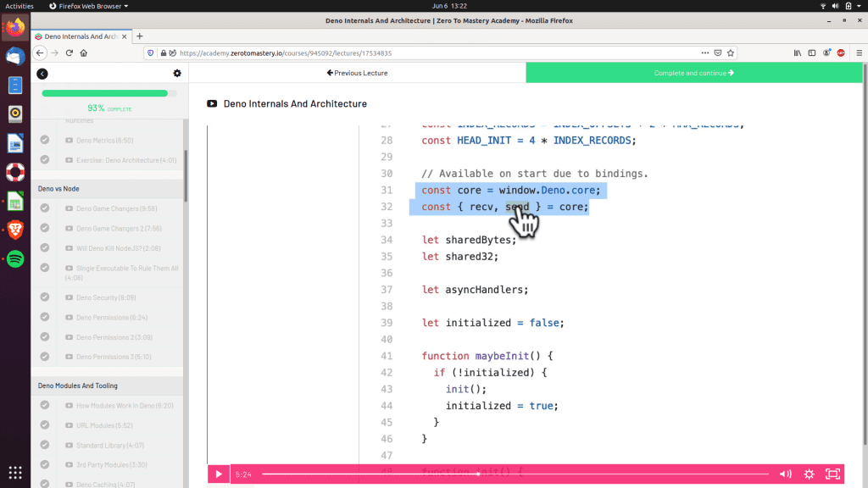This screenshot has height=488, width=868.
Task: Launch Spotify from dock
Action: coord(15,259)
